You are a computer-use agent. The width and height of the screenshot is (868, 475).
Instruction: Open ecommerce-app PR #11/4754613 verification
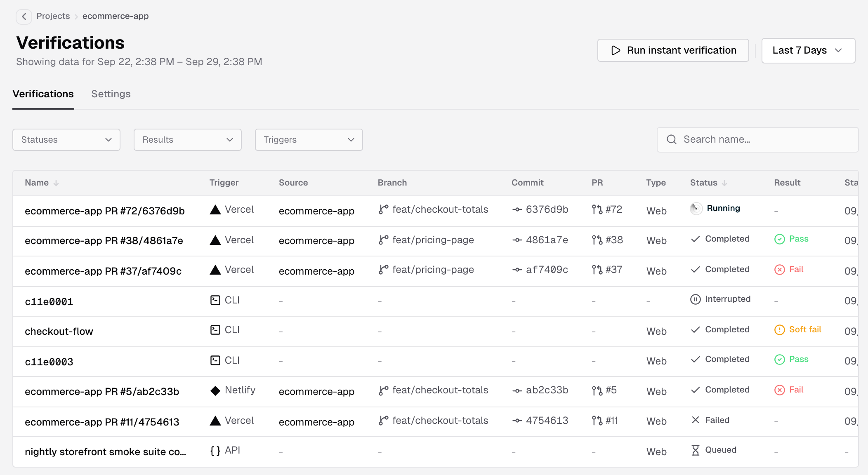[102, 422]
